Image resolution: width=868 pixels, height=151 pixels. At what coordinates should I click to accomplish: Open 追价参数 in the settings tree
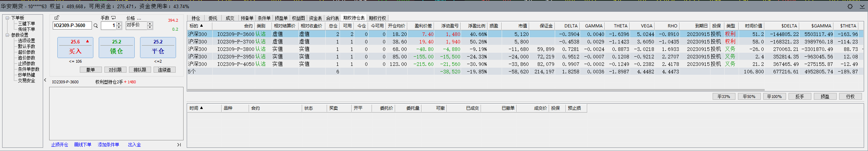[x=27, y=58]
